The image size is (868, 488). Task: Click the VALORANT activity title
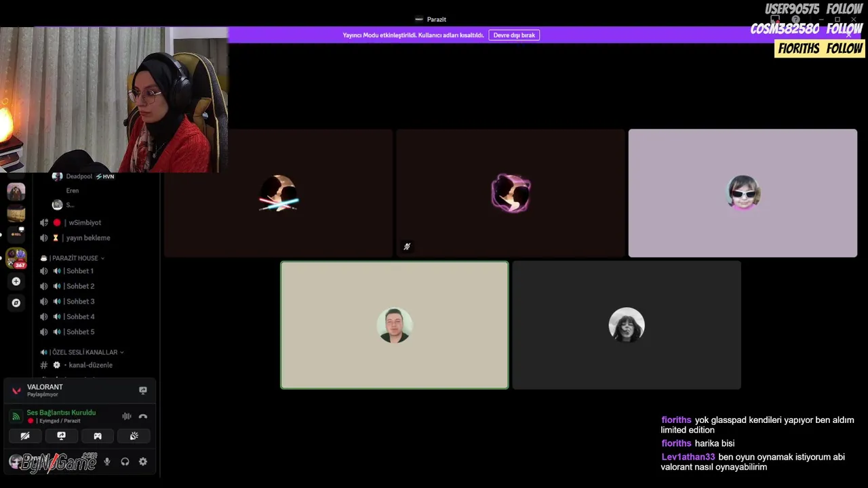45,387
